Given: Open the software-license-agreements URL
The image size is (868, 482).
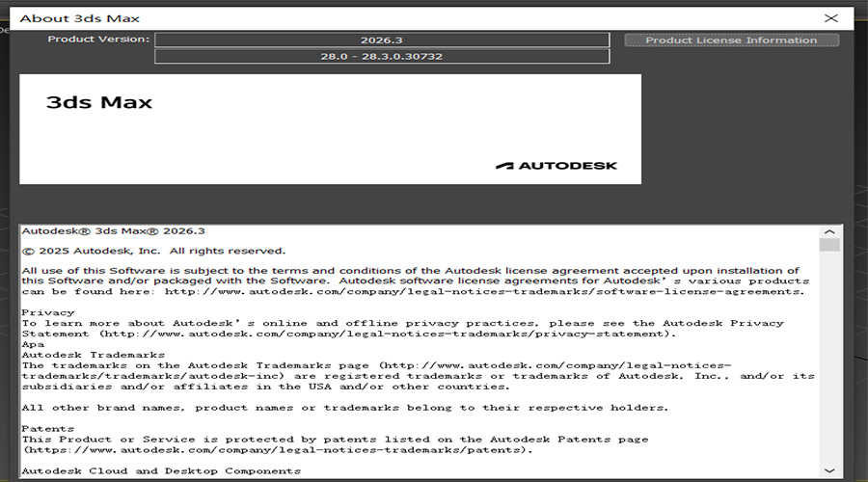Looking at the screenshot, I should coord(482,290).
